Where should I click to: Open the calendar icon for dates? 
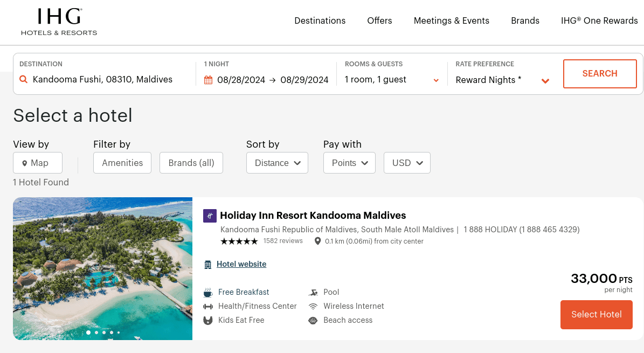pos(208,80)
